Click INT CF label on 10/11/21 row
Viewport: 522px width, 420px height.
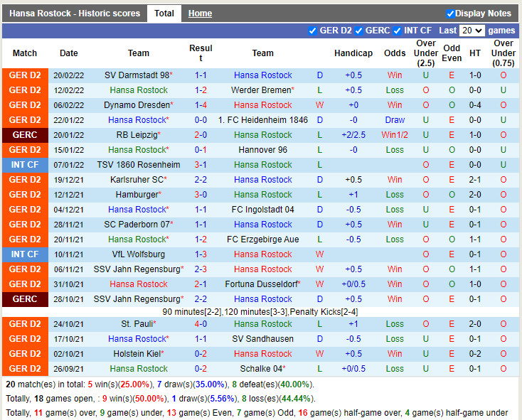point(25,254)
